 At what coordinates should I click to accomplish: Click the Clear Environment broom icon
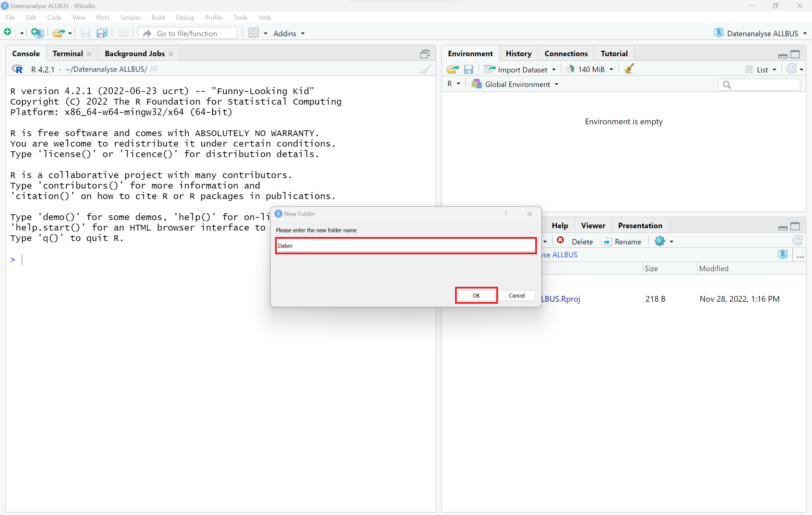click(629, 69)
